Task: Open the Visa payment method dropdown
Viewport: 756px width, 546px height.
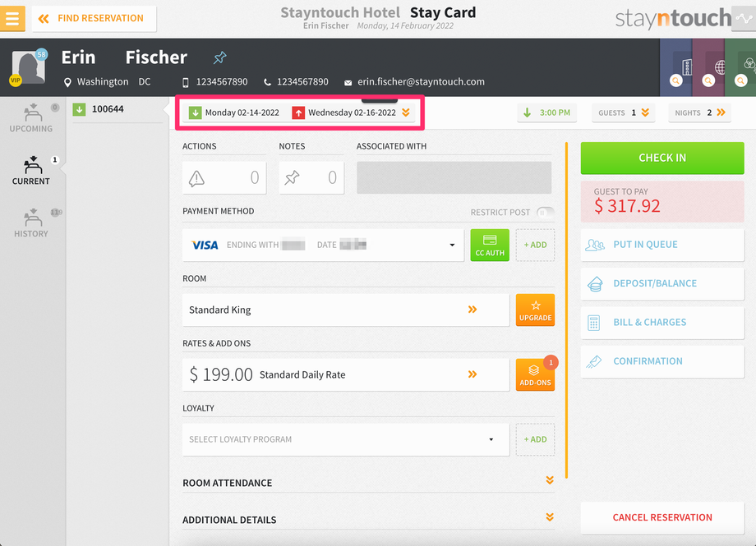Action: coord(323,245)
